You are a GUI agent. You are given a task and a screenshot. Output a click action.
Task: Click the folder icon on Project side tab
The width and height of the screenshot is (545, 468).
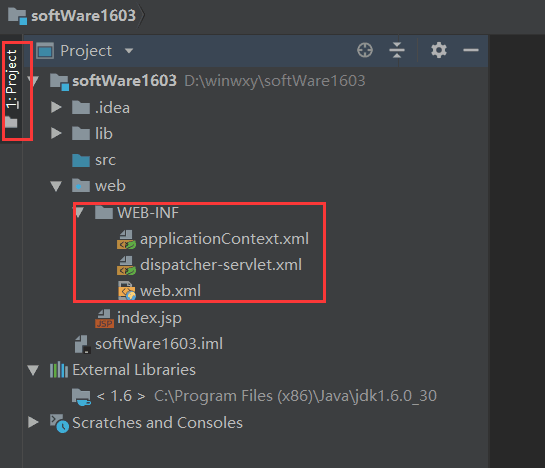(x=11, y=122)
